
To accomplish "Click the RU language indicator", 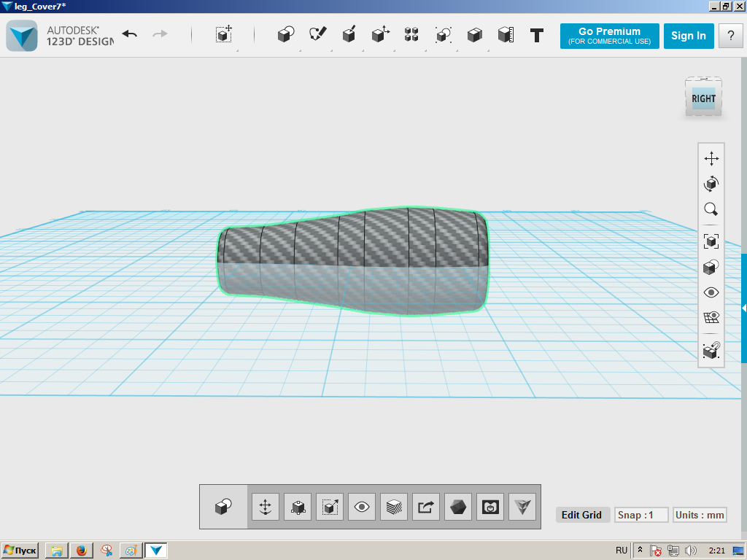I will 622,551.
